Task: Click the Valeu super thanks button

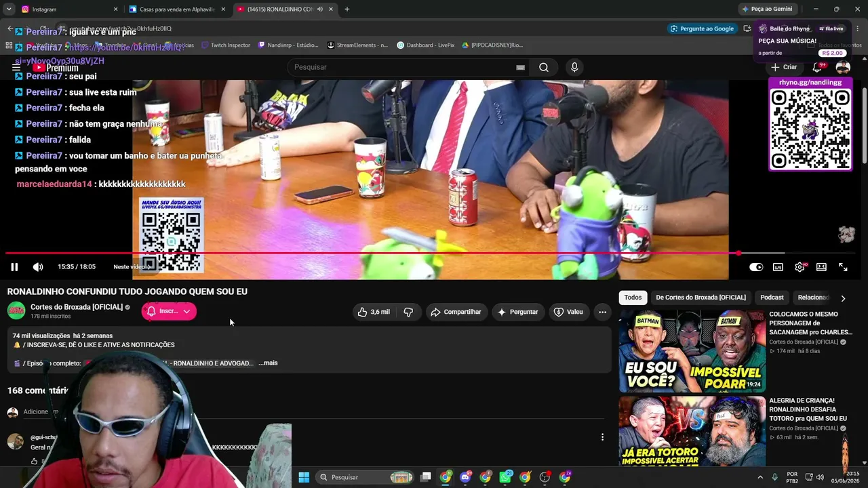Action: (568, 312)
